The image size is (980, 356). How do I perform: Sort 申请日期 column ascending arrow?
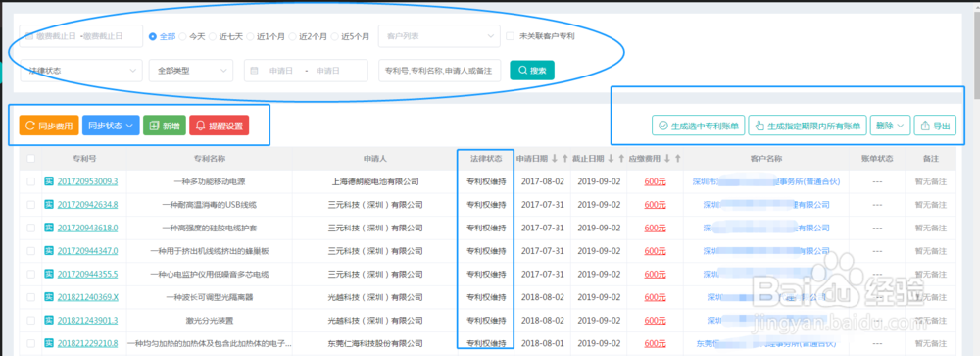point(564,159)
